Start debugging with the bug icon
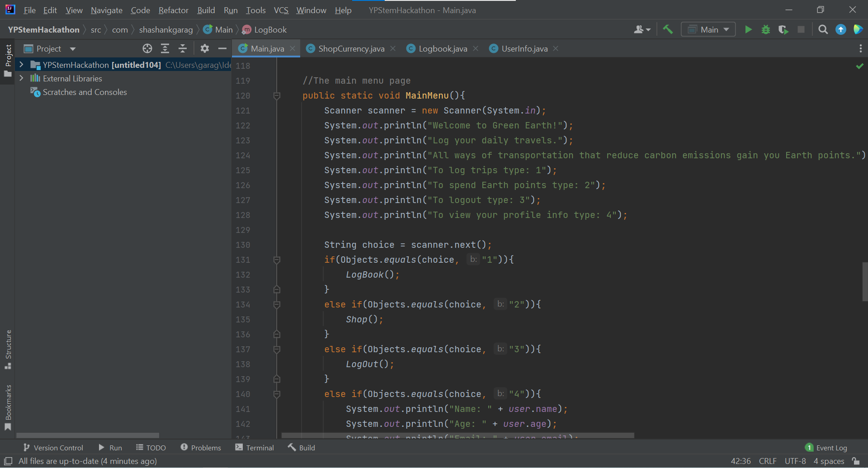The height and width of the screenshot is (468, 868). click(766, 30)
